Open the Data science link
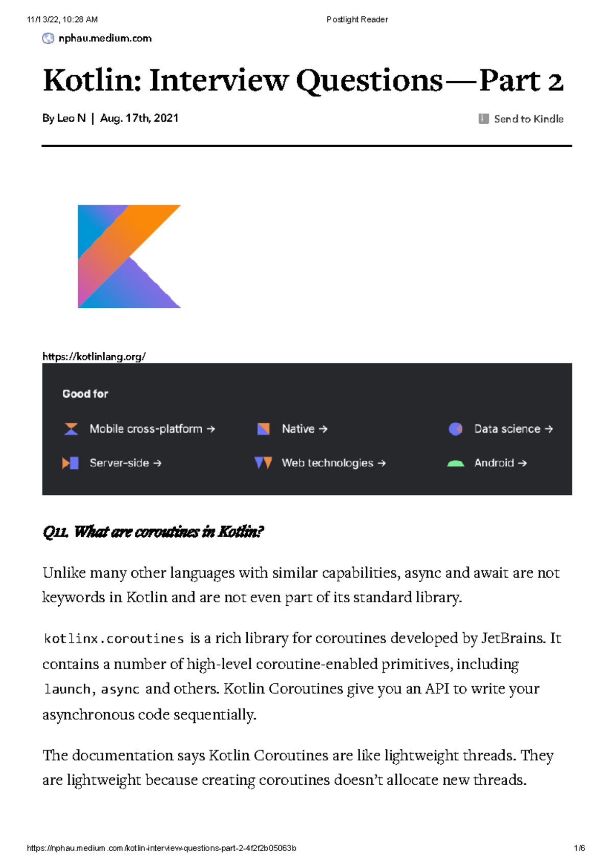The image size is (613, 868). point(513,429)
